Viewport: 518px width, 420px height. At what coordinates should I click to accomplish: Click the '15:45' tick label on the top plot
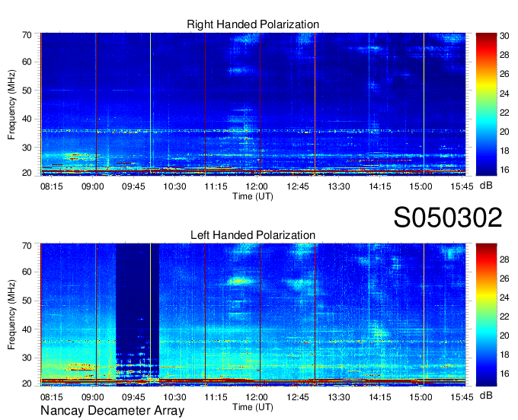(x=462, y=186)
